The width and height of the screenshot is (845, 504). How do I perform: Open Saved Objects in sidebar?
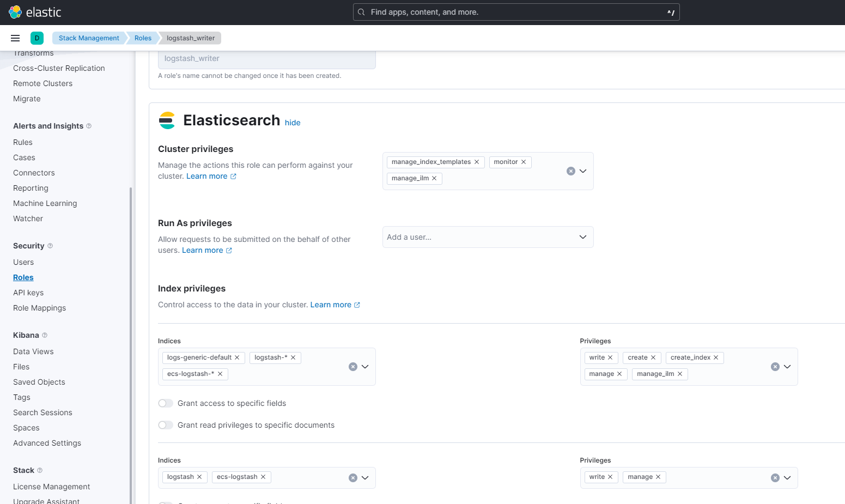pyautogui.click(x=39, y=382)
